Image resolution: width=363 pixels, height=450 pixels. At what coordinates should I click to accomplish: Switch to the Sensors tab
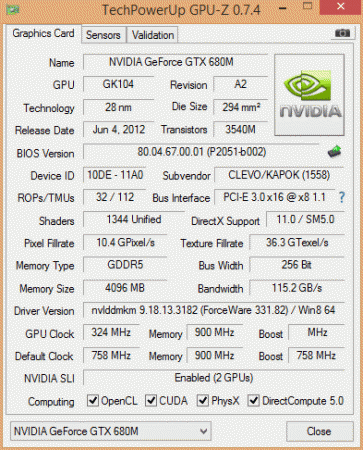[103, 35]
